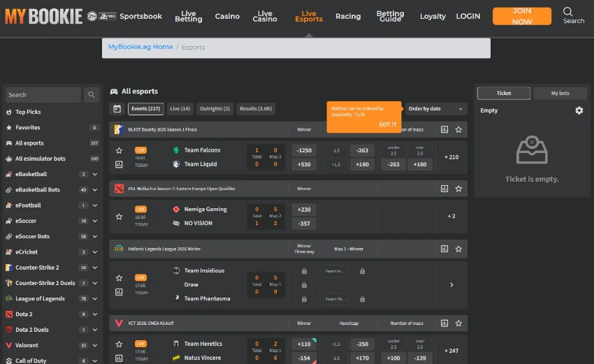Click the Valorant game icon in sidebar
Screen dimensions: 594x364
(x=8, y=345)
